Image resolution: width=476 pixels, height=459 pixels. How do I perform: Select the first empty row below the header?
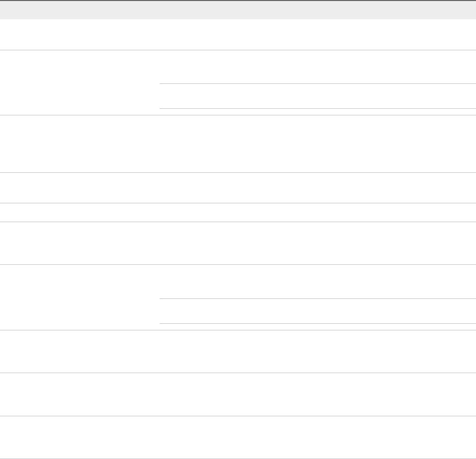point(238,35)
